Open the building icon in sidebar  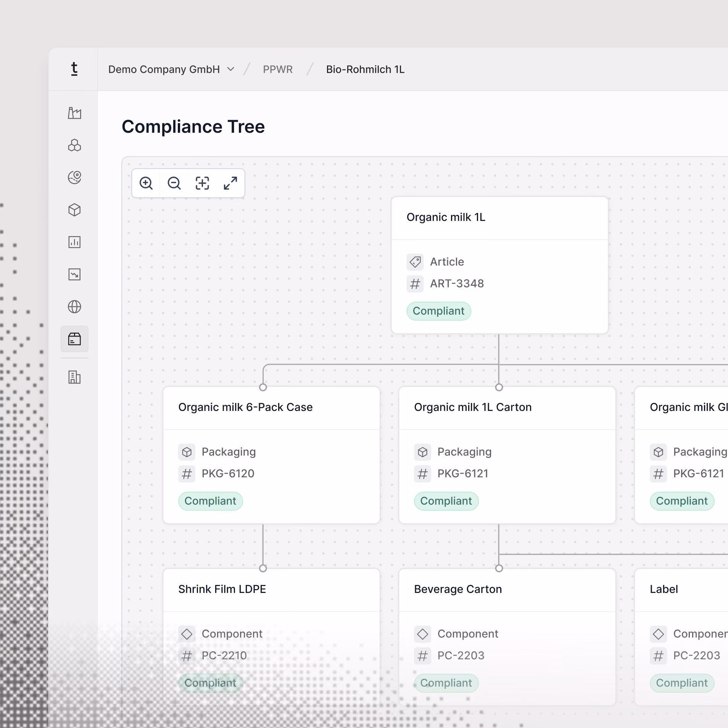tap(74, 377)
